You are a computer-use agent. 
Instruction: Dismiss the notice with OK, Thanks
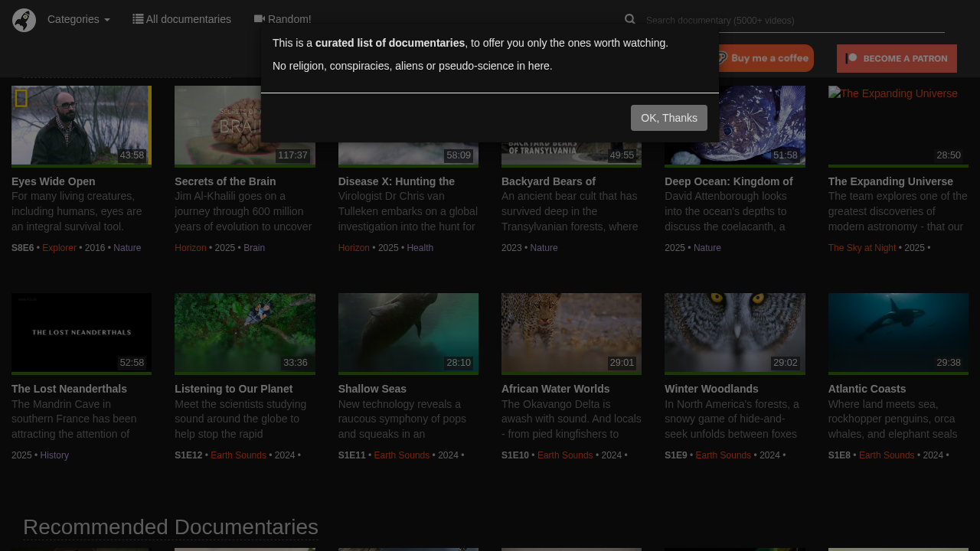tap(668, 118)
